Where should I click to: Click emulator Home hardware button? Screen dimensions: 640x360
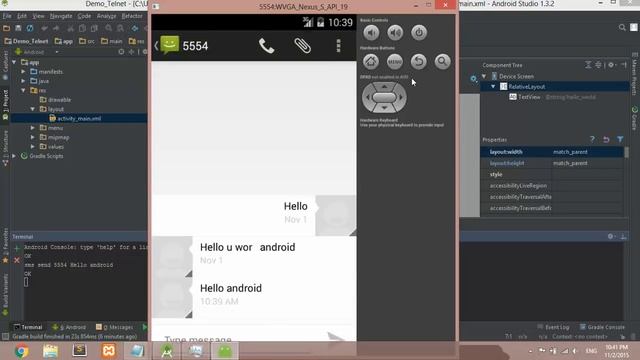tap(371, 62)
